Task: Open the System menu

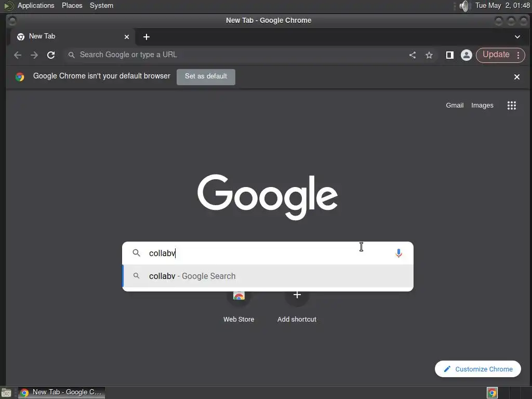Action: [101, 6]
